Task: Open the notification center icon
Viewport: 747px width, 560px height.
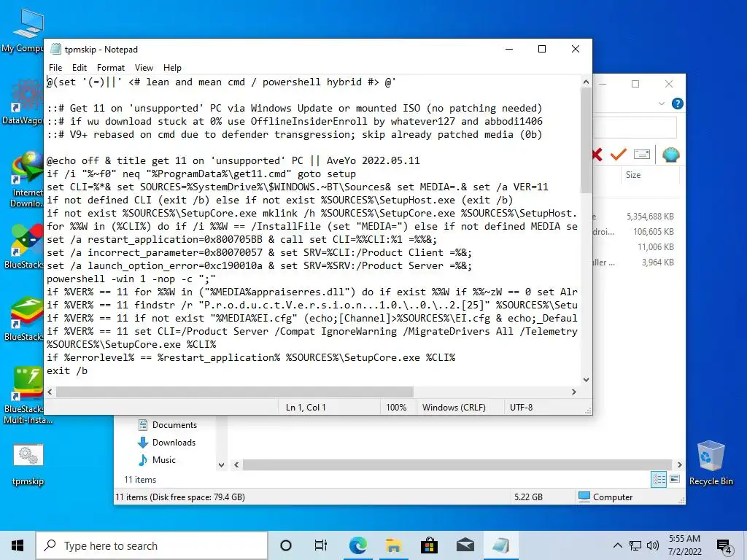Action: [724, 547]
